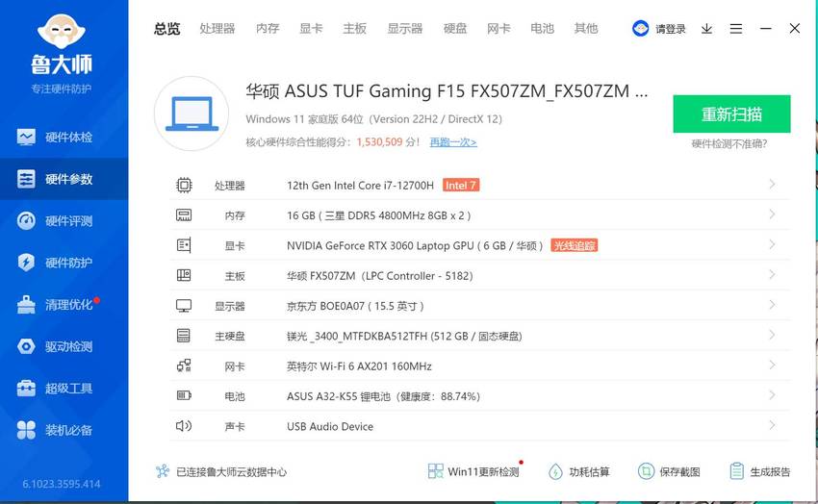
Task: Expand the 主硬盘 row chevron
Action: [772, 335]
